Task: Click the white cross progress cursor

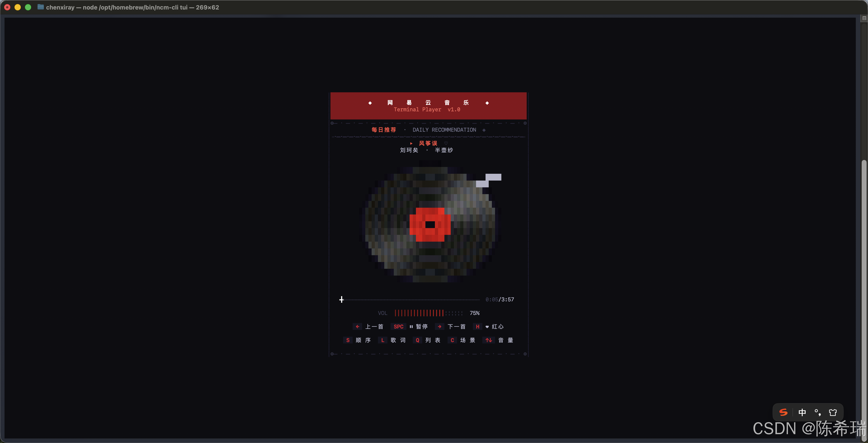Action: [x=341, y=300]
